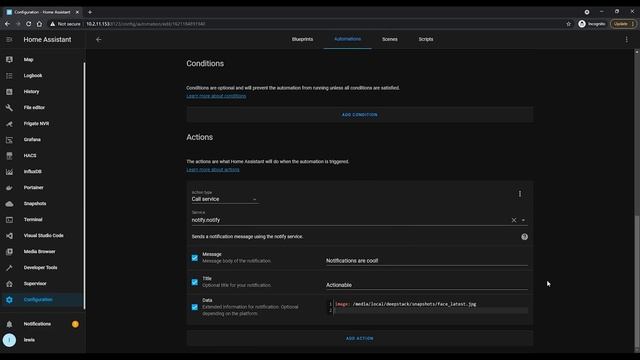The width and height of the screenshot is (640, 360).
Task: Open the History chart icon
Action: pyautogui.click(x=9, y=91)
